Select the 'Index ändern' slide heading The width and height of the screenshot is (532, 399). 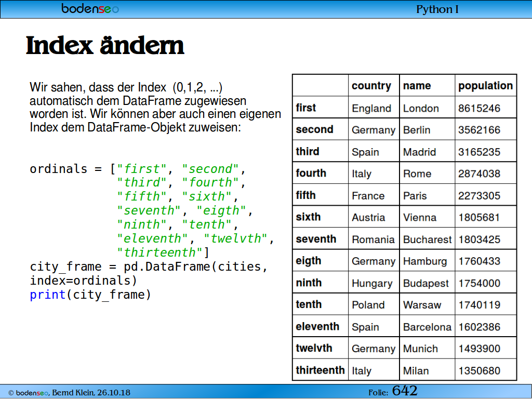click(105, 45)
